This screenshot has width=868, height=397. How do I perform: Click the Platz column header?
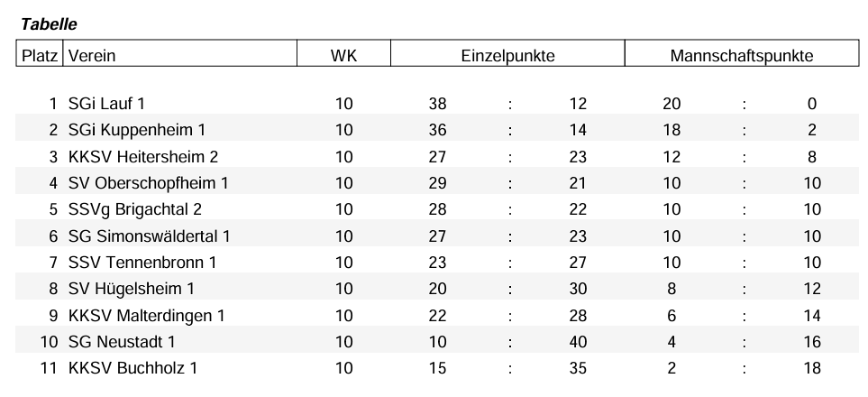[40, 56]
